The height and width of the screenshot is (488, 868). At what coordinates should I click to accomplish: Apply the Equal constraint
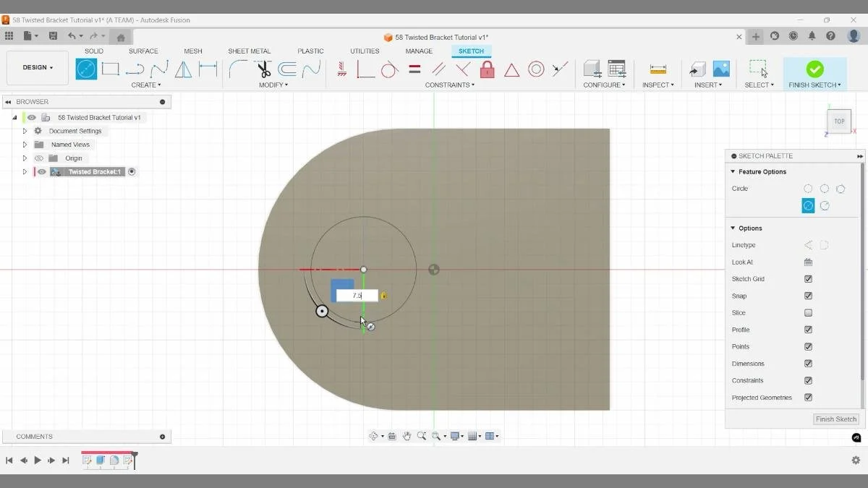click(414, 69)
